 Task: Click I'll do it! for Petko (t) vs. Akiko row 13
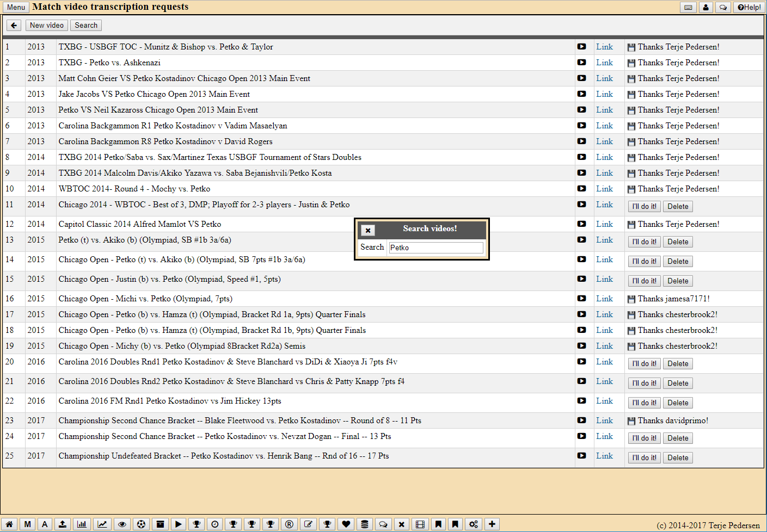point(645,242)
